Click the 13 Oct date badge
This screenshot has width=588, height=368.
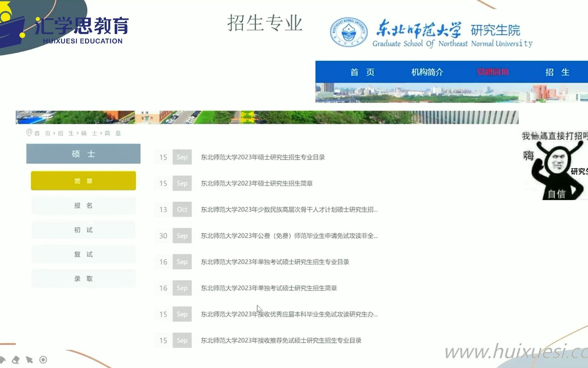pos(173,209)
